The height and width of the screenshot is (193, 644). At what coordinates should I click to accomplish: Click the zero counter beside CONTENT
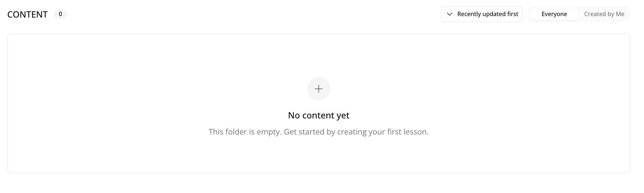coord(60,14)
